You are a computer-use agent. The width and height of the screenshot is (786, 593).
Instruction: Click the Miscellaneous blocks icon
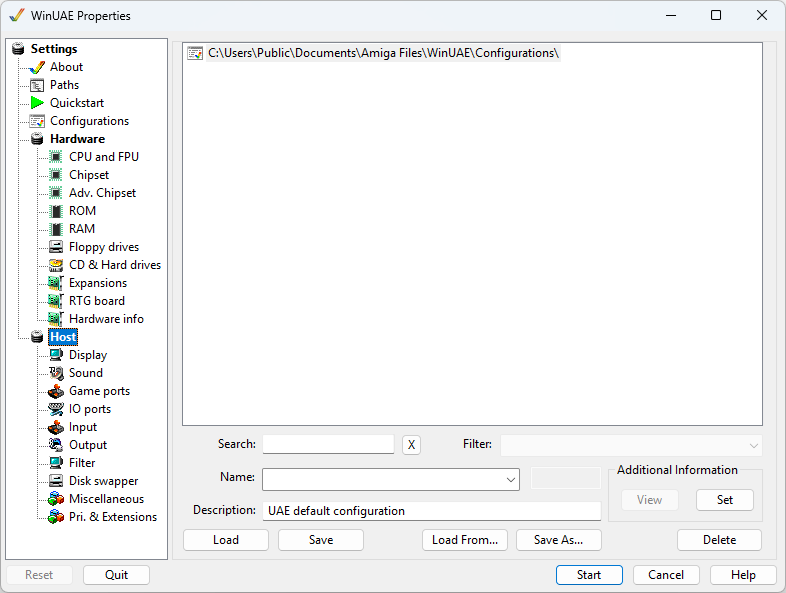click(x=56, y=499)
